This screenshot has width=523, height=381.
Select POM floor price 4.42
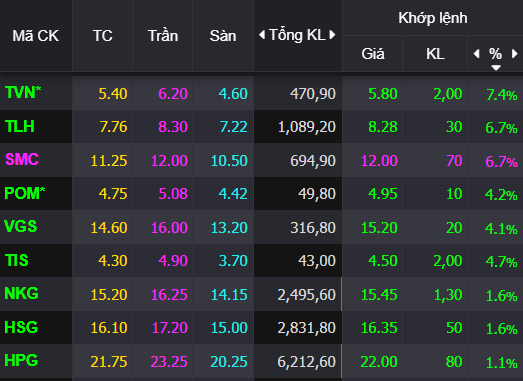click(x=233, y=194)
